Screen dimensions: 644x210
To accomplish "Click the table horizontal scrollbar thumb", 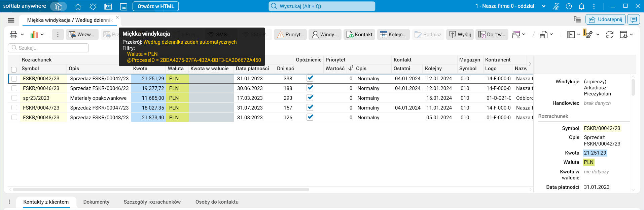I will (x=161, y=190).
